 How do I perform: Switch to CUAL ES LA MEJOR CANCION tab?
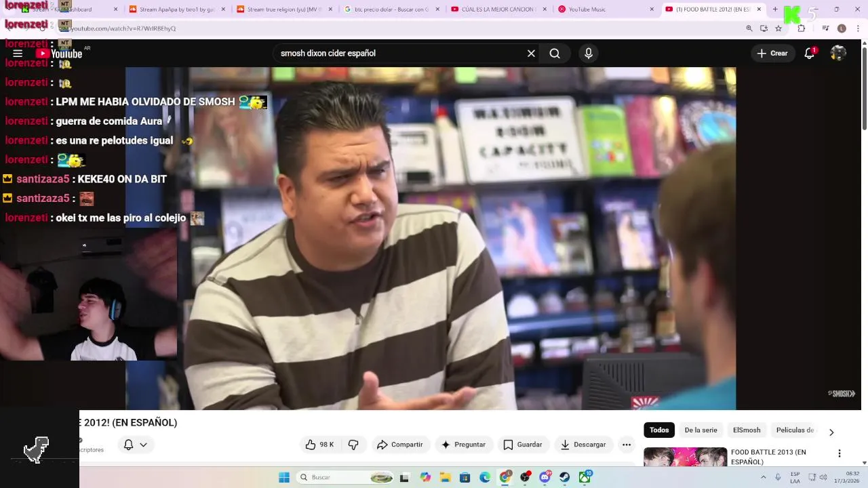pos(497,9)
